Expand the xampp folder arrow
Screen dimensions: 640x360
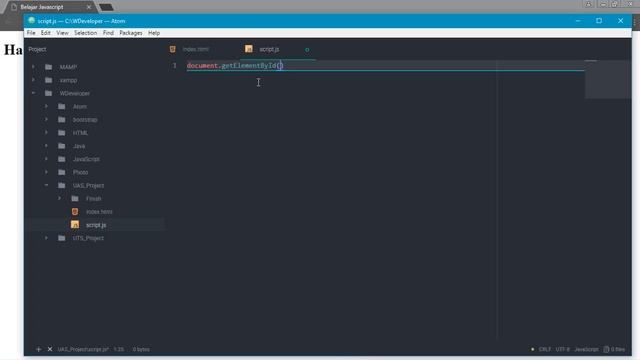pyautogui.click(x=33, y=80)
